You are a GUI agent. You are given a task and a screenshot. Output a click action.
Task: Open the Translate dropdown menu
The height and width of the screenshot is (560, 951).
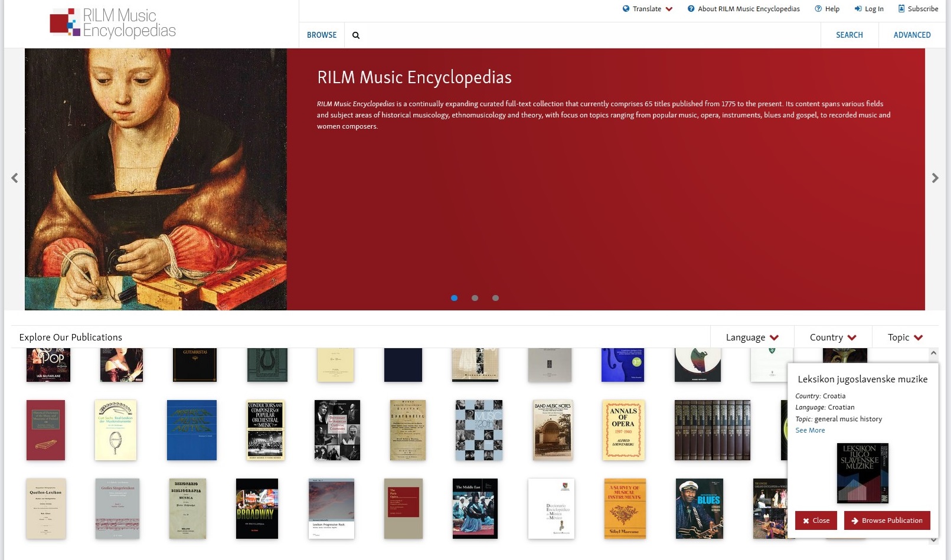coord(648,9)
